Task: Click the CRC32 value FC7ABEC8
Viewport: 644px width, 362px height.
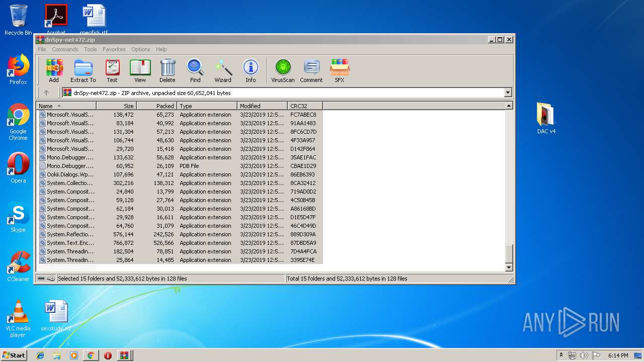Action: (303, 115)
